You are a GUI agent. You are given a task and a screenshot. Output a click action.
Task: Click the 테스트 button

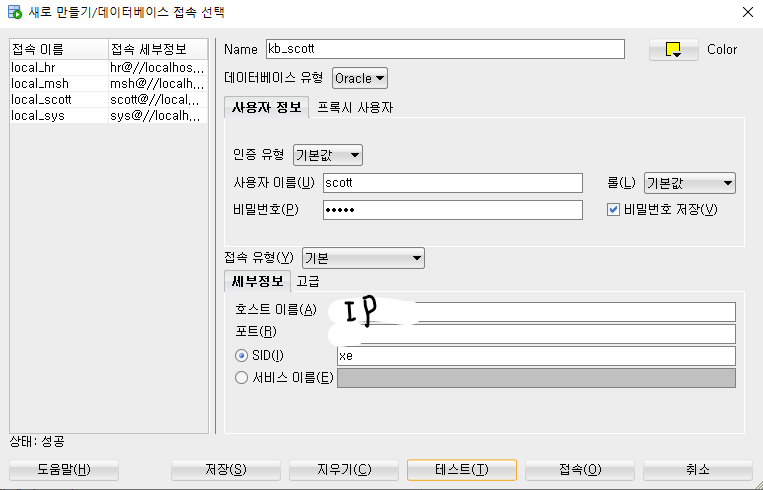coord(462,470)
